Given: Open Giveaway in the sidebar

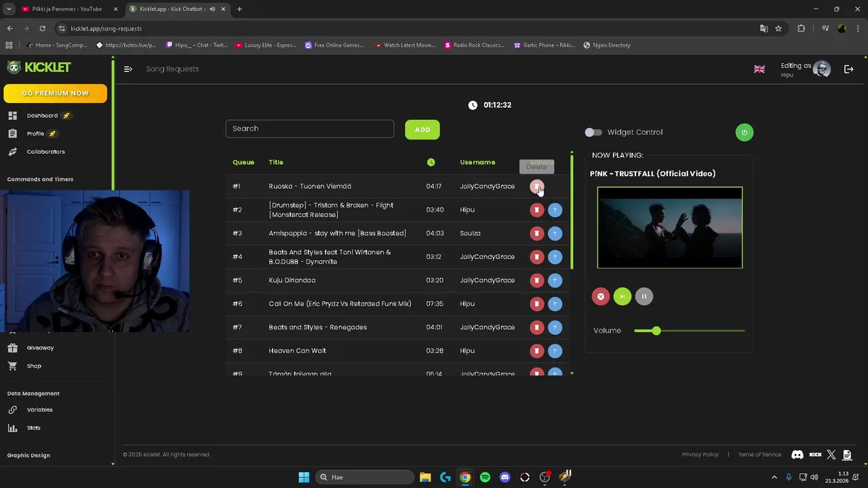Looking at the screenshot, I should coord(40,348).
